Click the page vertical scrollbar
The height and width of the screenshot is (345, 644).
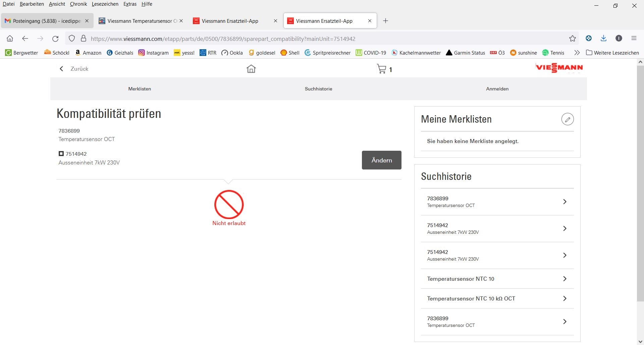click(x=640, y=184)
